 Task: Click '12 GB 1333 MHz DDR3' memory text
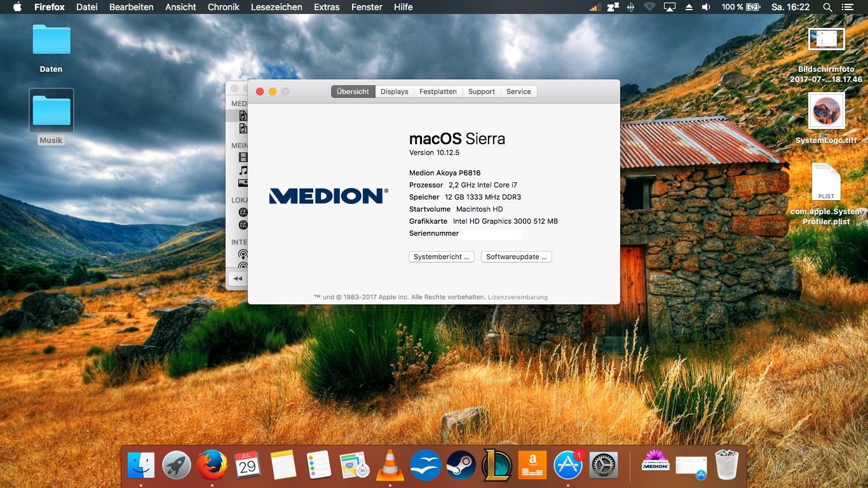483,197
